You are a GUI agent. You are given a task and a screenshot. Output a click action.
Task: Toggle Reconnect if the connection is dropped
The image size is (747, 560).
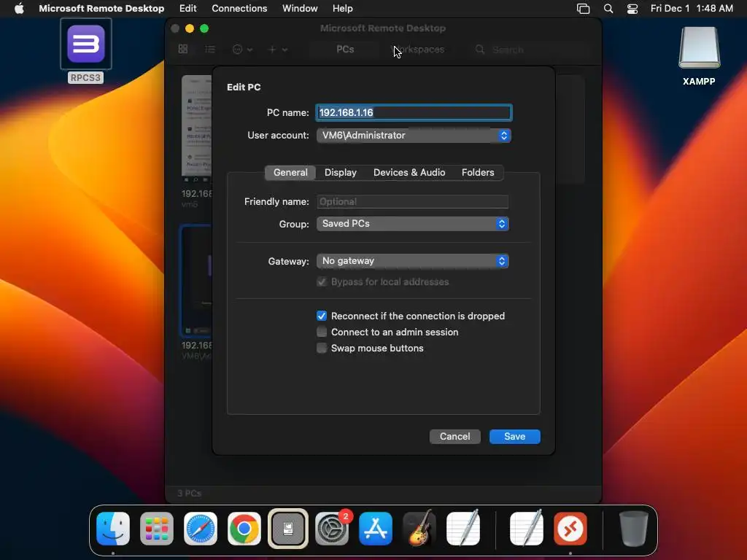click(322, 316)
